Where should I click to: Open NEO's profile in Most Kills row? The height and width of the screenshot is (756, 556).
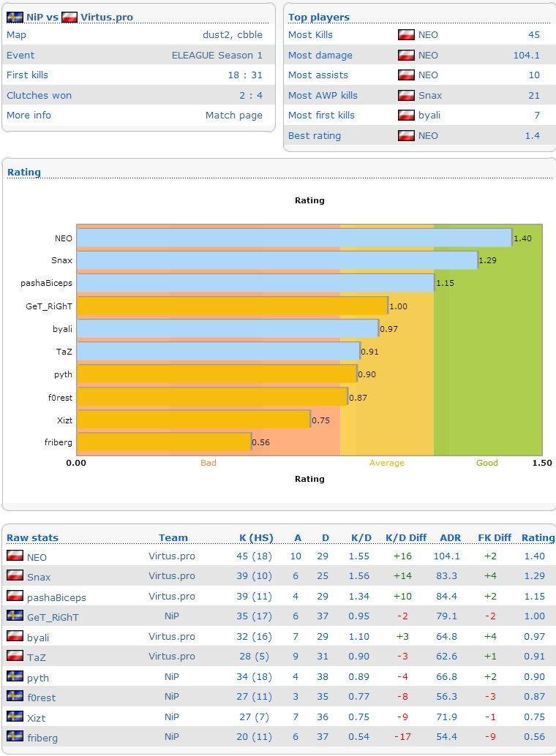coord(428,34)
